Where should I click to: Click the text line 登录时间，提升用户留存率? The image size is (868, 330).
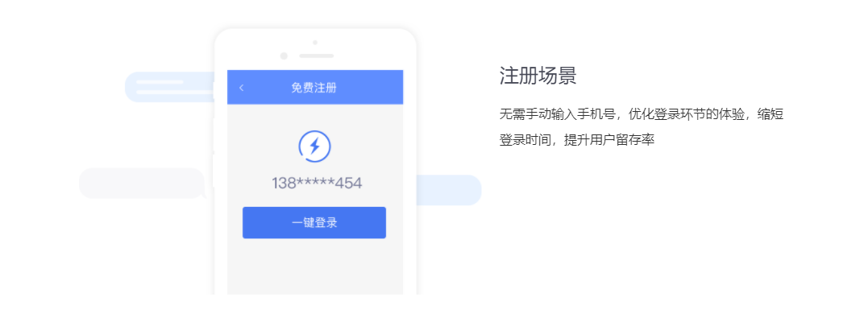click(577, 140)
